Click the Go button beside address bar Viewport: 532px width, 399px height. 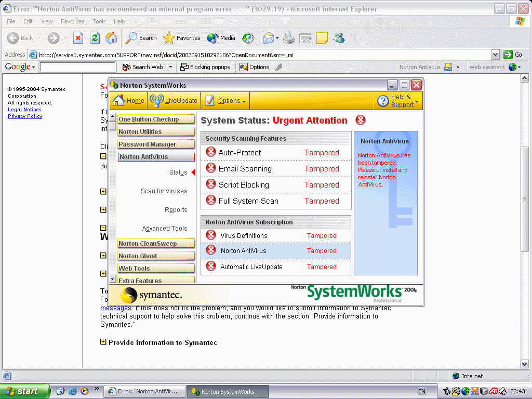(x=513, y=54)
